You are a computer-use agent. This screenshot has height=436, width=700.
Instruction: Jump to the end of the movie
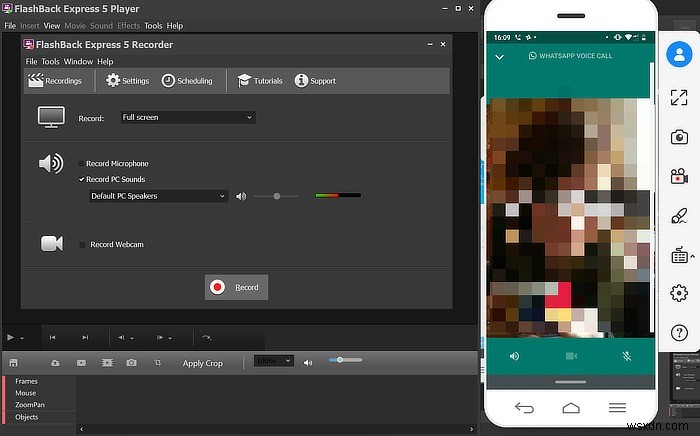(85, 337)
